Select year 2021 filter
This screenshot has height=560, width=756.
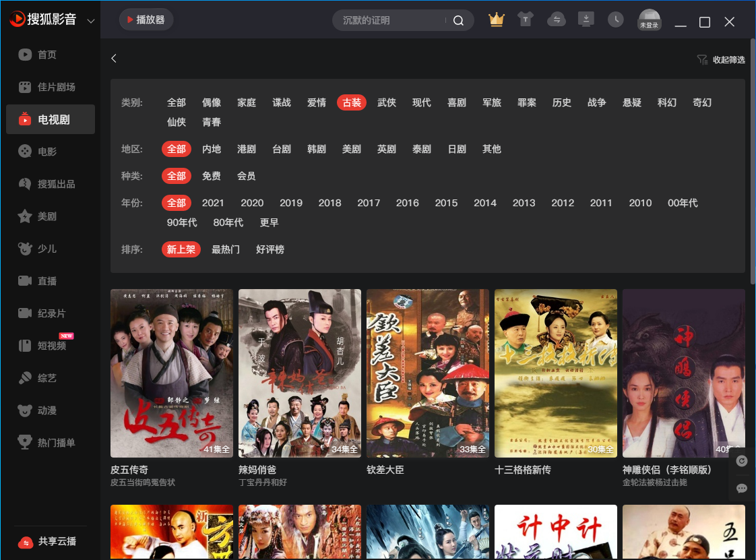coord(213,203)
